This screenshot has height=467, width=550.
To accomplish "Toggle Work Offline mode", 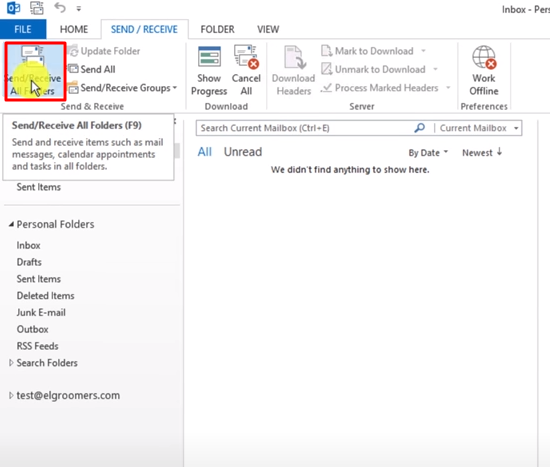I will (x=484, y=71).
